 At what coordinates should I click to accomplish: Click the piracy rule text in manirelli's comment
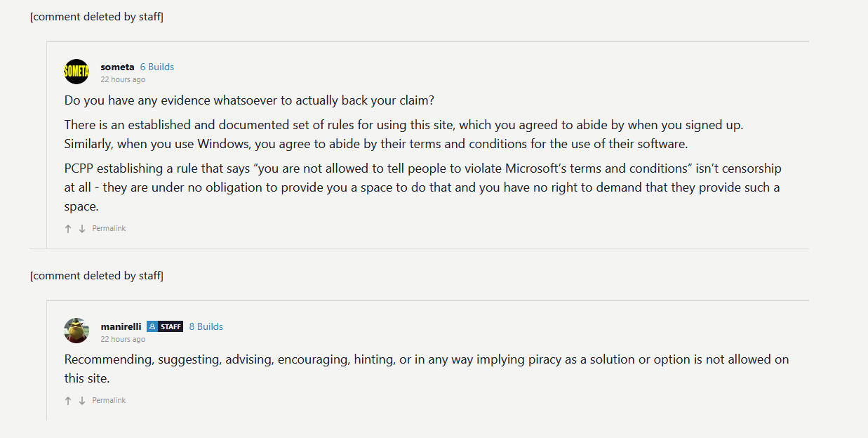click(x=427, y=369)
